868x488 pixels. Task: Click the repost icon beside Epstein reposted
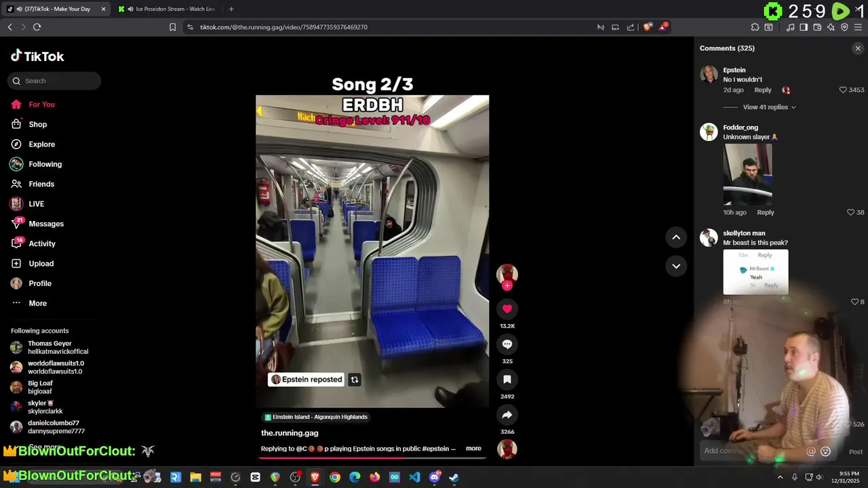tap(354, 380)
